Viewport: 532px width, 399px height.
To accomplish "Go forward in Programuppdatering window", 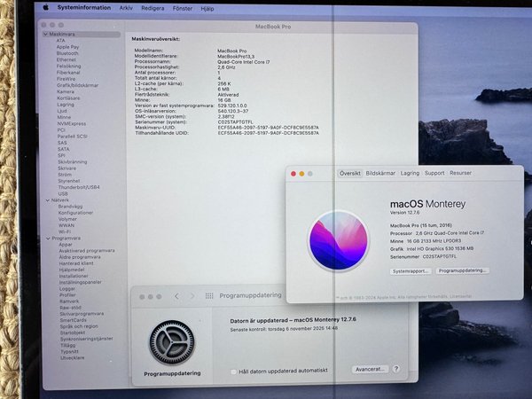I will pyautogui.click(x=192, y=296).
